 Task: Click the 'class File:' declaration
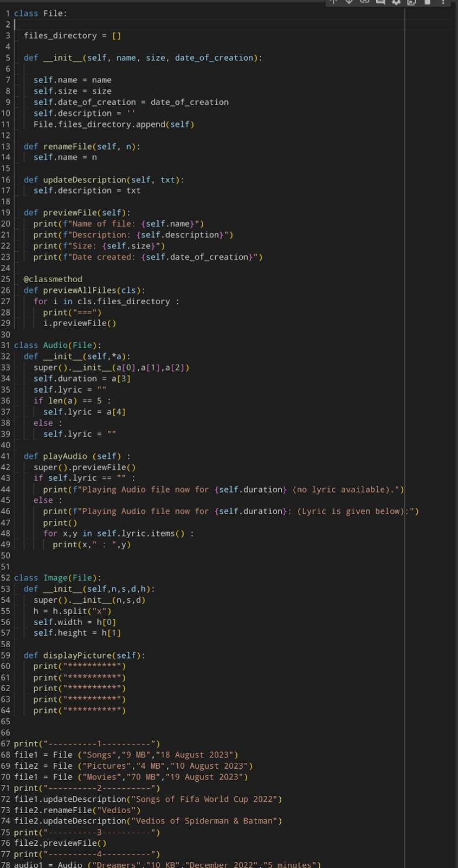(41, 13)
